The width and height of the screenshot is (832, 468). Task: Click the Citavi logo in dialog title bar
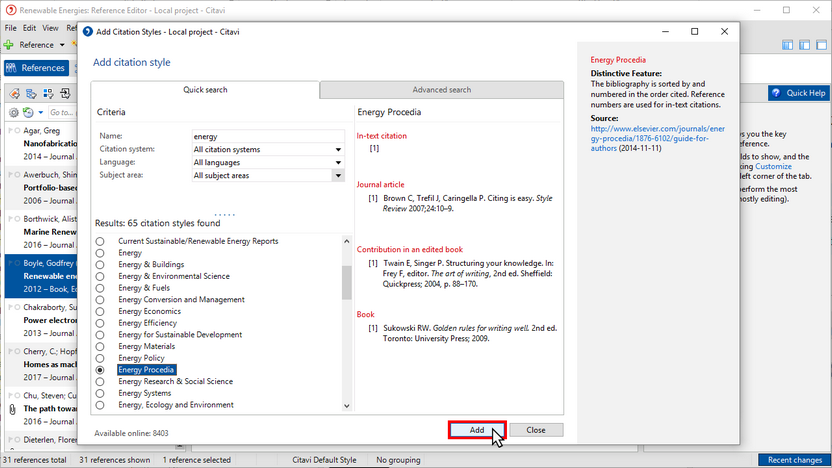coord(88,32)
